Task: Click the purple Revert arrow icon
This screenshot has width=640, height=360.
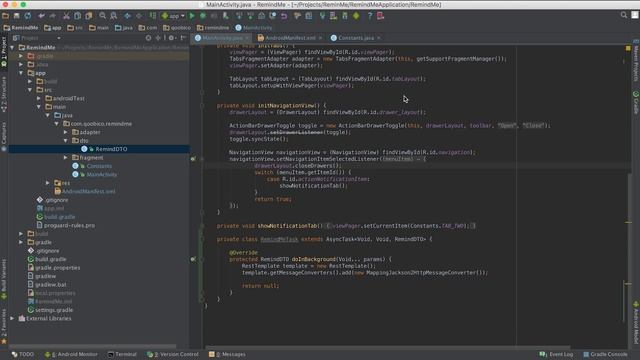Action: click(x=284, y=16)
